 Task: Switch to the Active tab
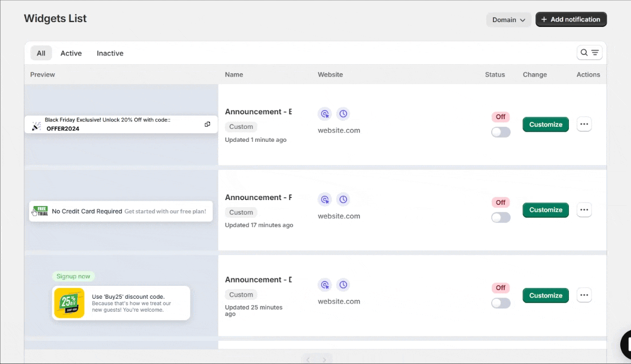71,53
